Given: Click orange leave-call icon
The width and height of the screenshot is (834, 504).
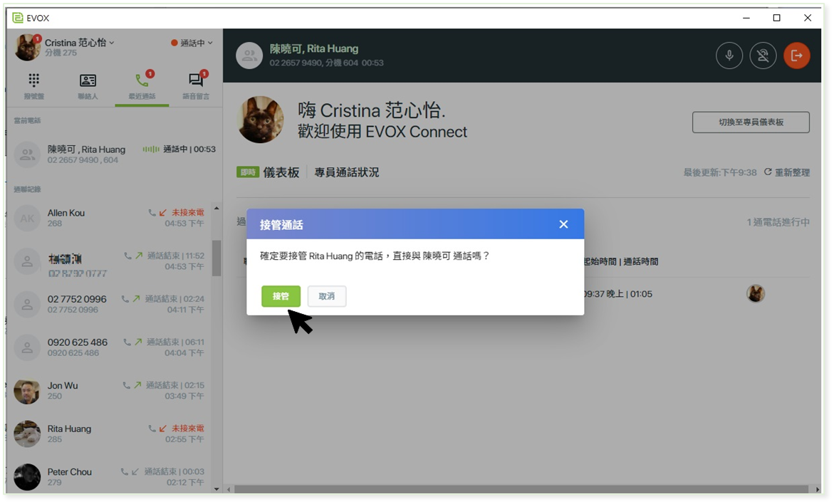Looking at the screenshot, I should 797,56.
